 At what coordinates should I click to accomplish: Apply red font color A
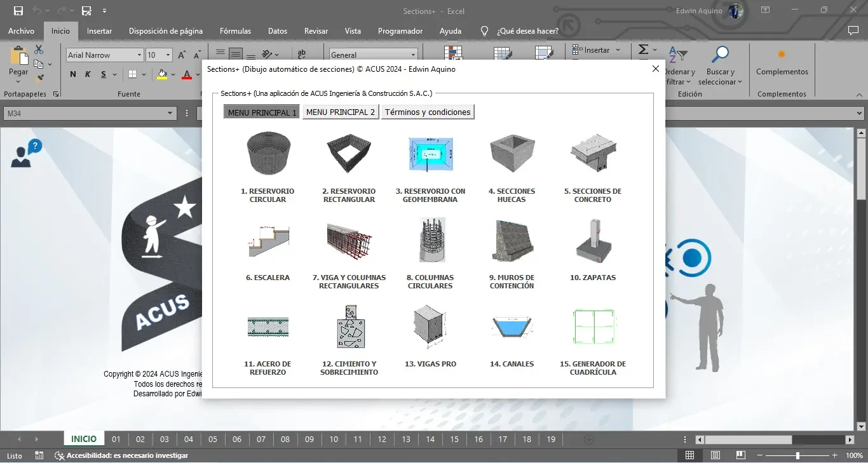point(187,74)
